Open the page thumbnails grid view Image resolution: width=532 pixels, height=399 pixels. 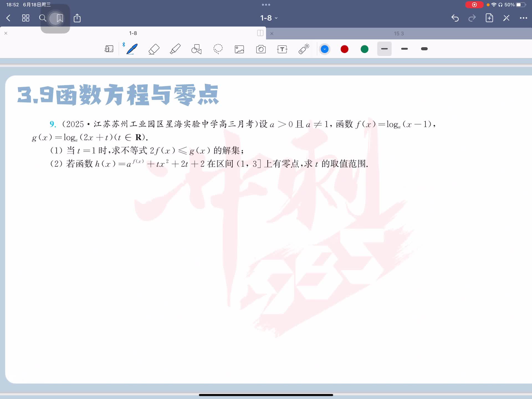[26, 18]
